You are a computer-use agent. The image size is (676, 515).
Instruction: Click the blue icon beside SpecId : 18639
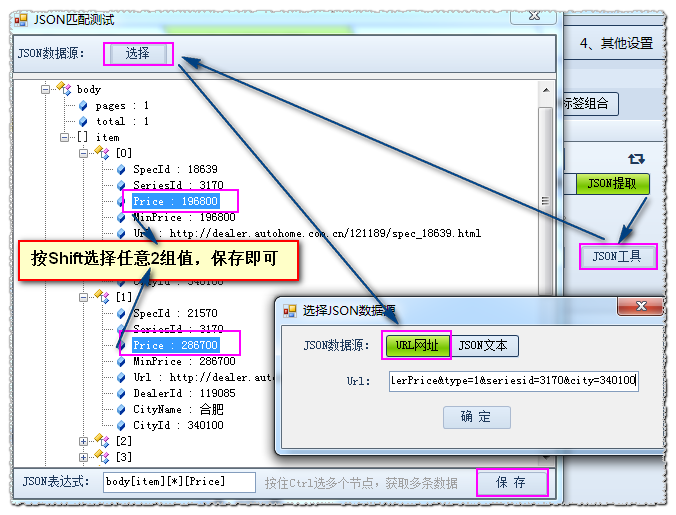[x=121, y=169]
